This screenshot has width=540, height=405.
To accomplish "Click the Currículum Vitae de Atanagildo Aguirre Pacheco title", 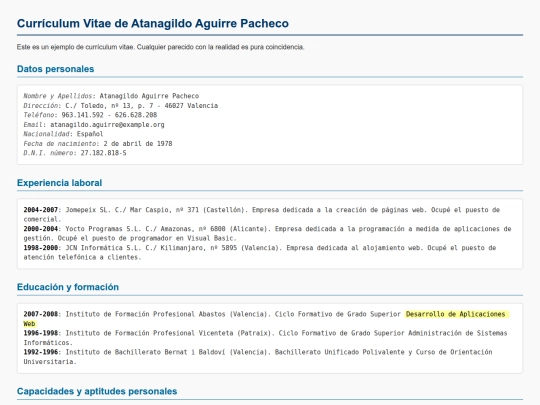I will tap(153, 23).
